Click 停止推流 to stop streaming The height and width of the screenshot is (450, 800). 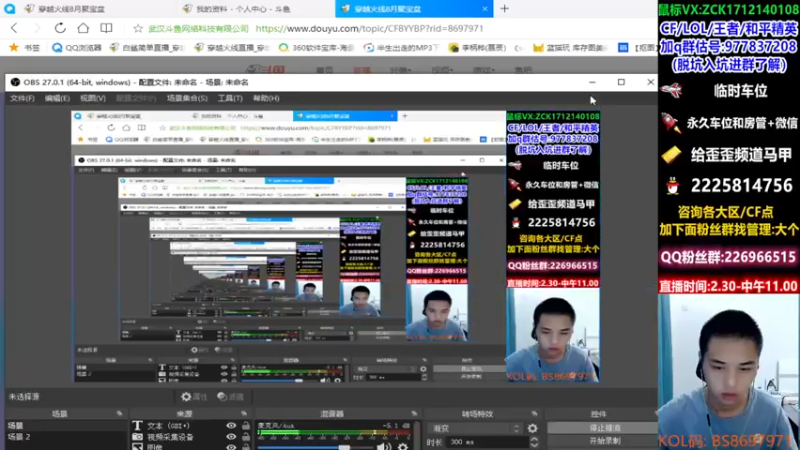[604, 428]
